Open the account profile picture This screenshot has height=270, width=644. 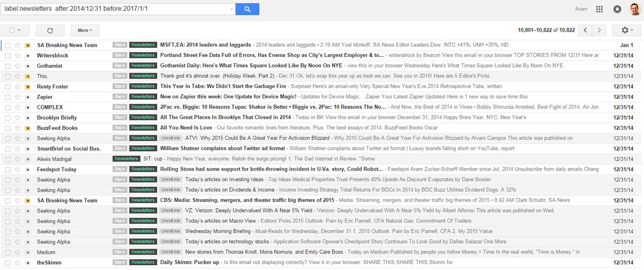click(634, 9)
